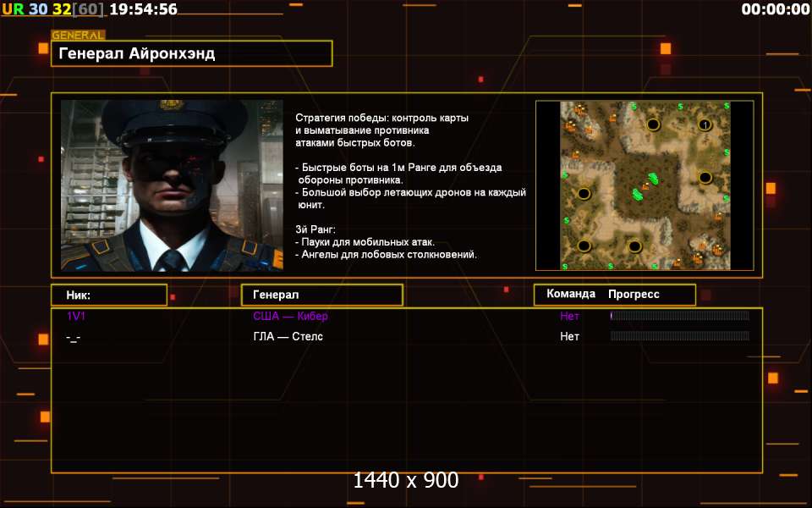Open the desert map preview thumbnail
The width and height of the screenshot is (812, 508).
click(x=645, y=185)
